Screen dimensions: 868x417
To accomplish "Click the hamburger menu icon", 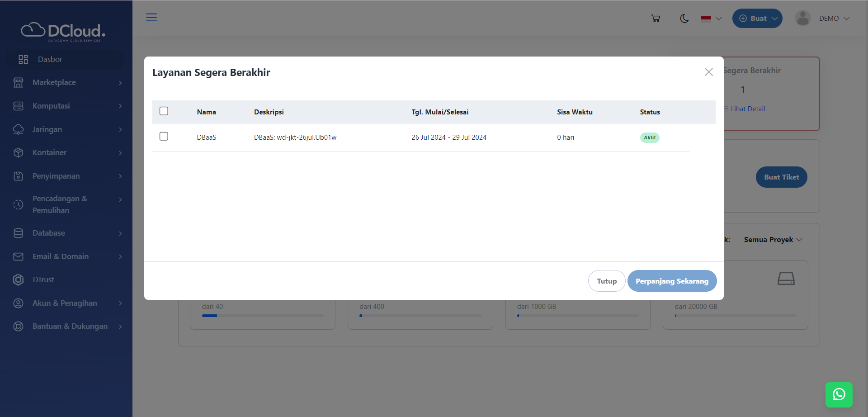I will pos(151,18).
